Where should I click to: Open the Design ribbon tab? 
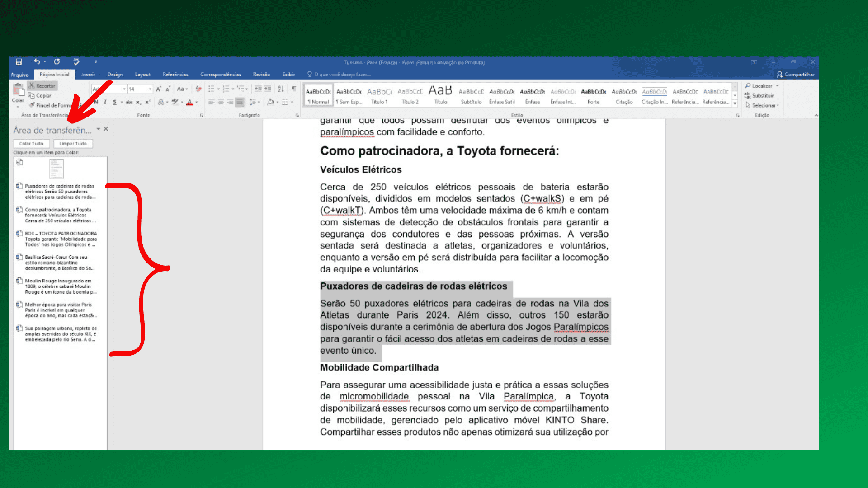tap(115, 74)
